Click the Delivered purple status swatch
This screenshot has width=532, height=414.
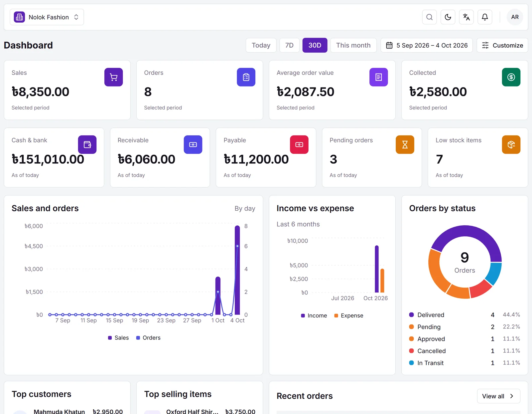pos(411,314)
